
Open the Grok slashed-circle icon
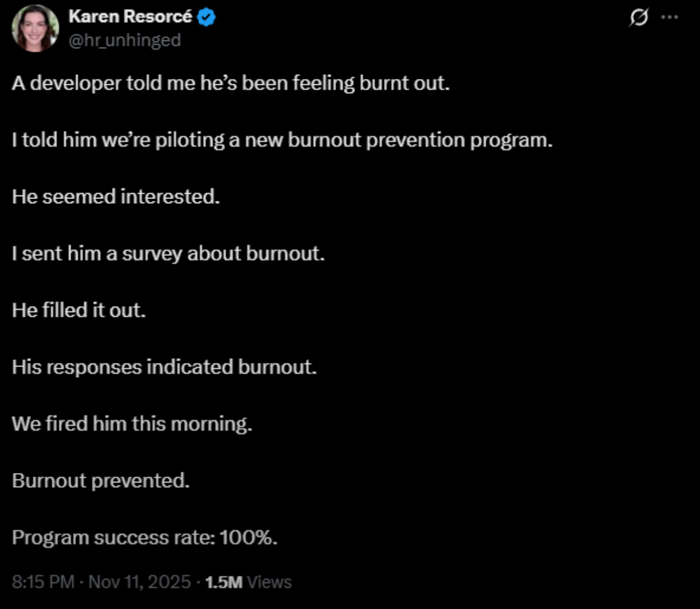tap(638, 18)
